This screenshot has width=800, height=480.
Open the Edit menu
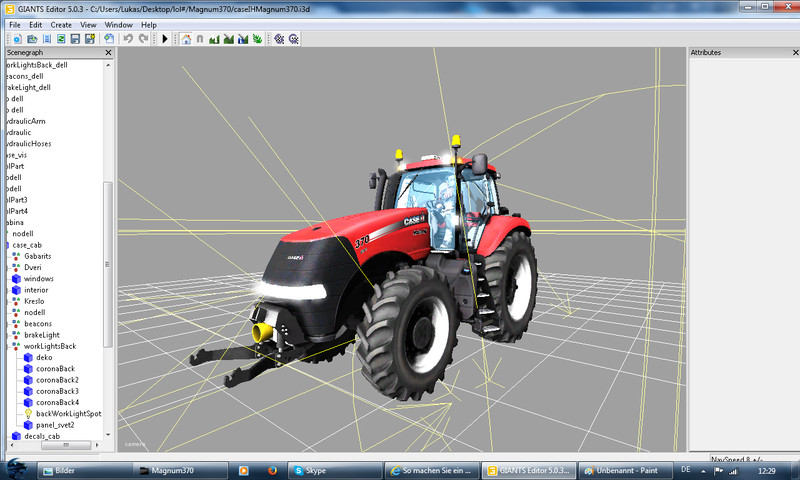tap(35, 24)
